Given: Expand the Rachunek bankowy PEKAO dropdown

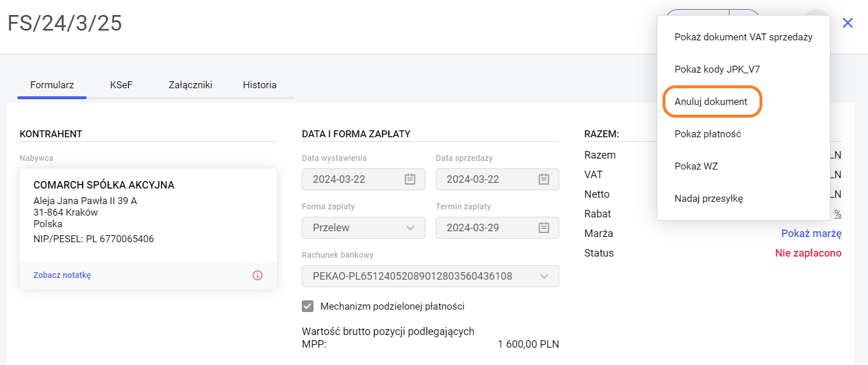Looking at the screenshot, I should 544,276.
